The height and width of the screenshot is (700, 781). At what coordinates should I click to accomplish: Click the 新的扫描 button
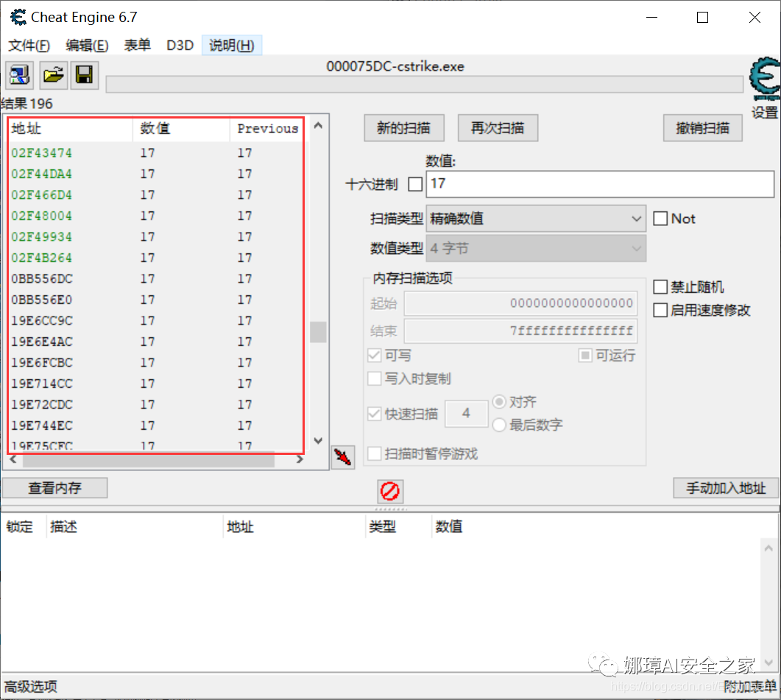[x=404, y=128]
